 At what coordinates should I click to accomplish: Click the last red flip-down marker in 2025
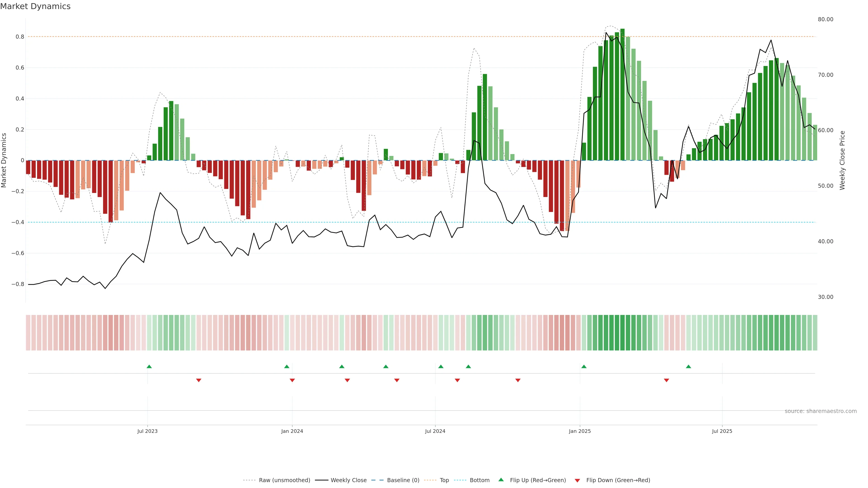[x=667, y=380]
